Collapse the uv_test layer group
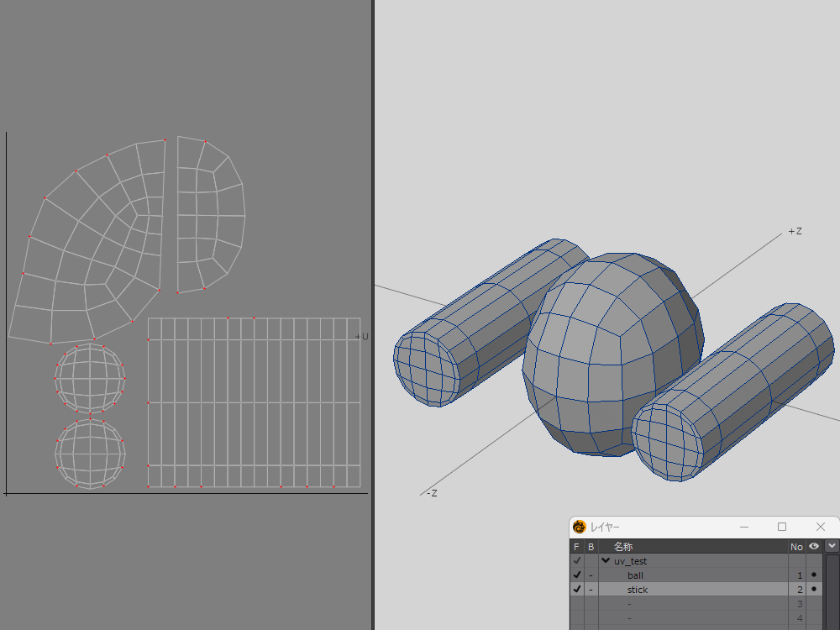Image resolution: width=840 pixels, height=630 pixels. click(x=606, y=561)
